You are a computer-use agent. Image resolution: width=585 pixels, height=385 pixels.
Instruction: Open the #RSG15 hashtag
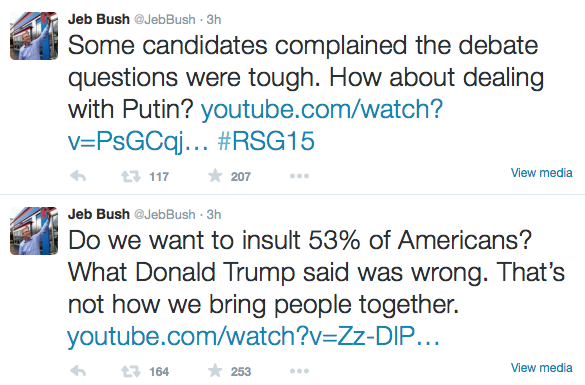(266, 141)
